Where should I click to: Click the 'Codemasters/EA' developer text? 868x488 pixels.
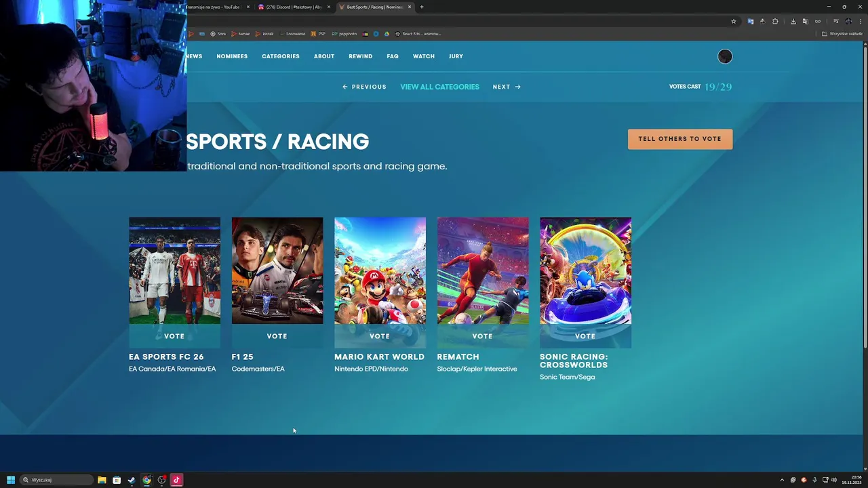258,369
